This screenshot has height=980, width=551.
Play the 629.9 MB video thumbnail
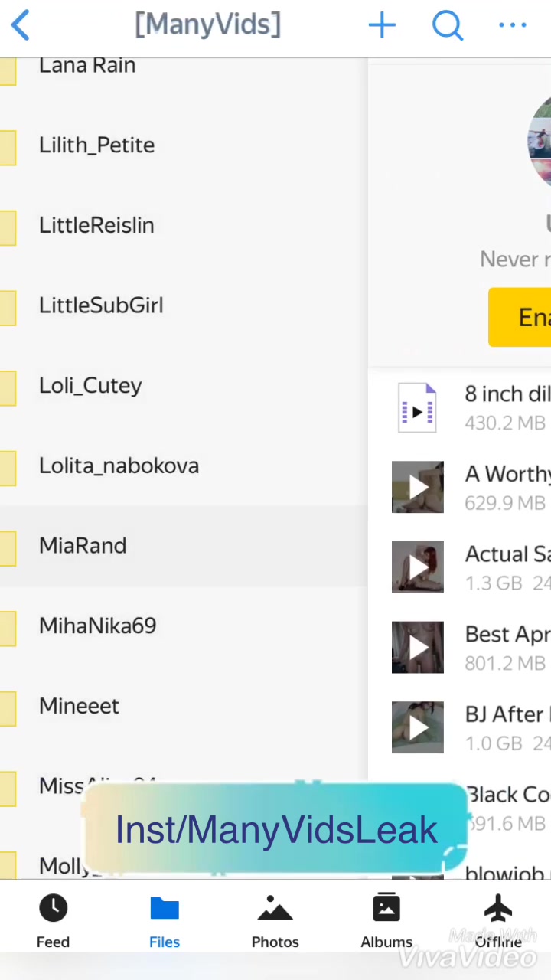[417, 487]
